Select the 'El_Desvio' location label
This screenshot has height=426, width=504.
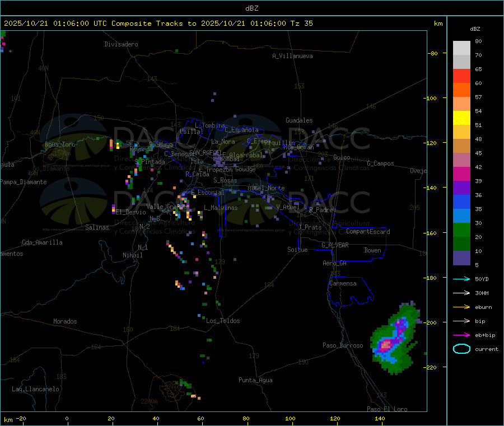point(131,212)
